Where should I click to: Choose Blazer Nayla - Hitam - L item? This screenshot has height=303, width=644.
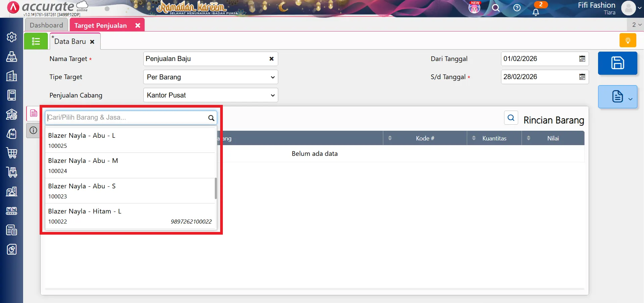tap(130, 216)
